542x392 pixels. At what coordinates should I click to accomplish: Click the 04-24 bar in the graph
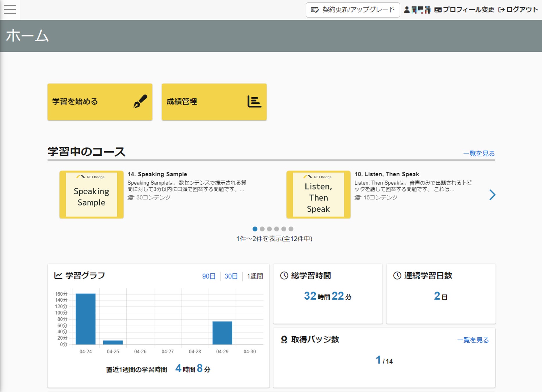coord(86,319)
